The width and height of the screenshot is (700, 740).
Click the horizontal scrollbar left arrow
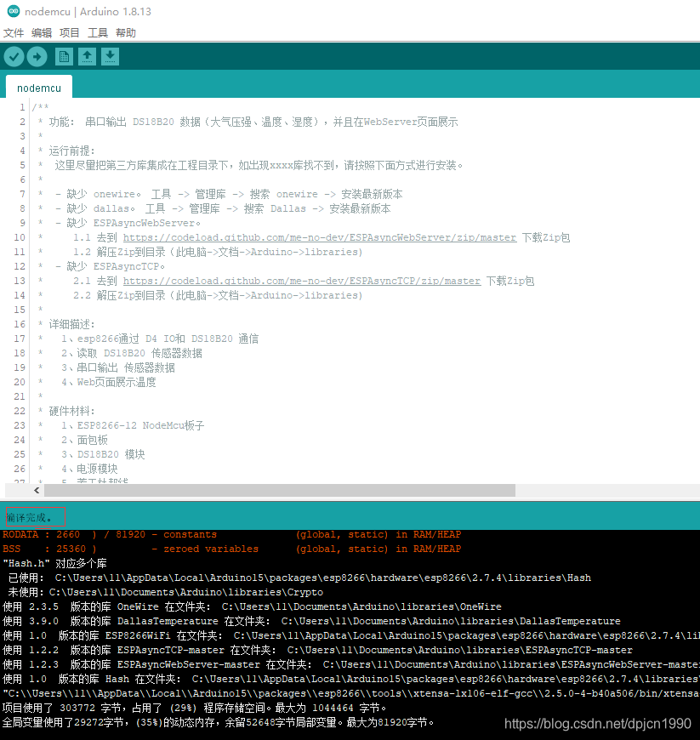37,490
